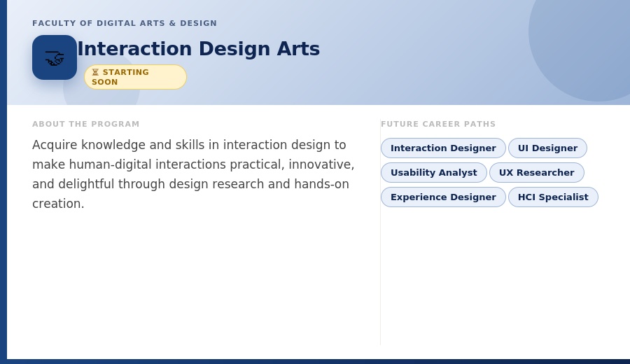Click the blue left border strip

coord(3,180)
